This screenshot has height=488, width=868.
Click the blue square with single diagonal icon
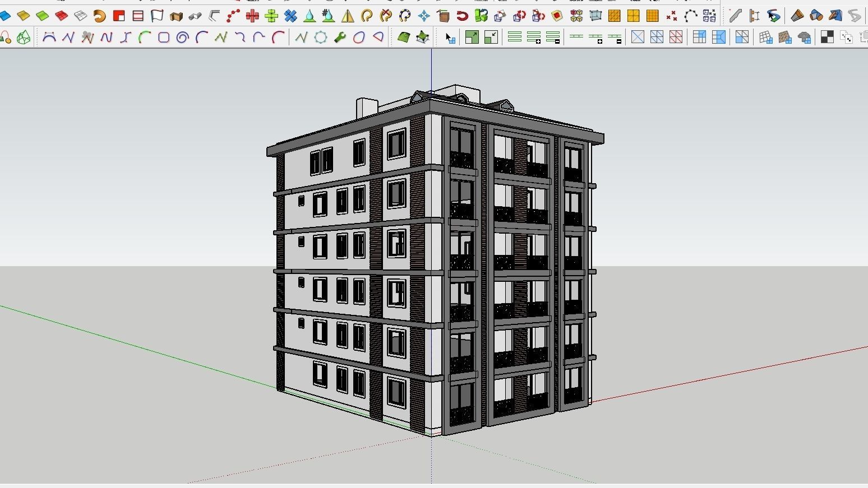[x=638, y=38]
